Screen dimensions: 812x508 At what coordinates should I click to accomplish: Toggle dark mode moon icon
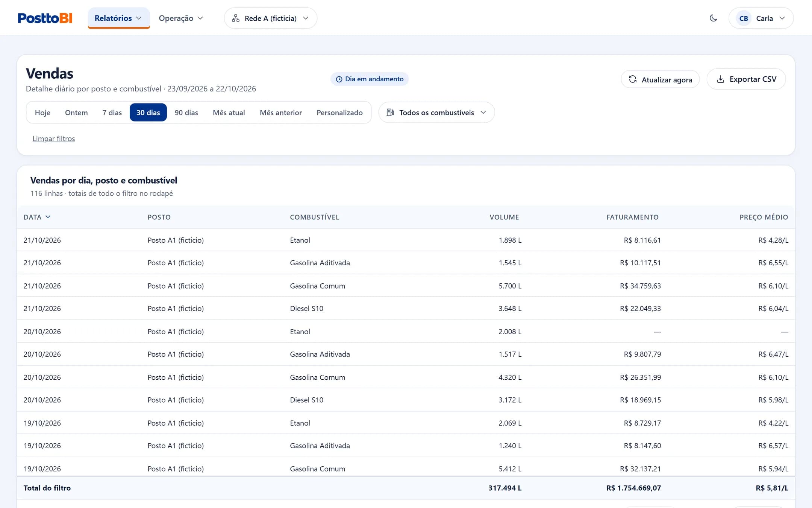pos(713,18)
